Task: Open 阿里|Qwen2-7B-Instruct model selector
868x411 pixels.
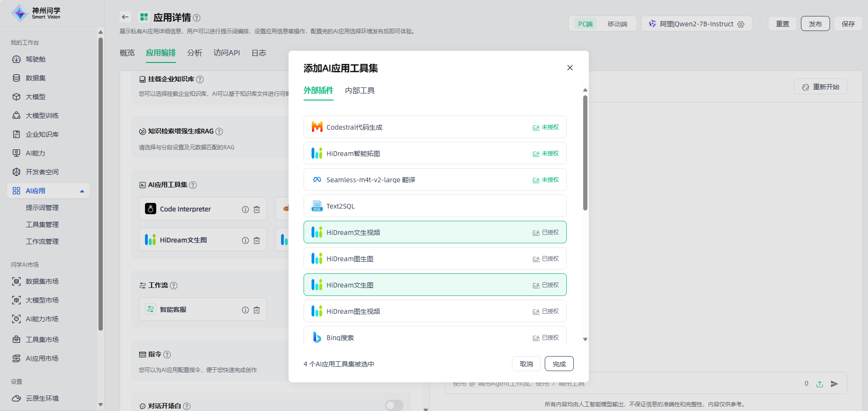Action: pyautogui.click(x=697, y=24)
